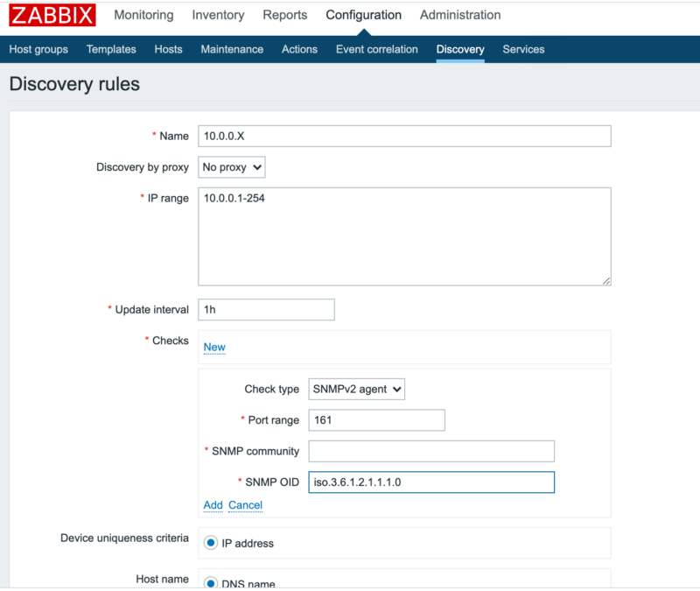Open the Inventory menu
700x591 pixels.
(x=218, y=15)
